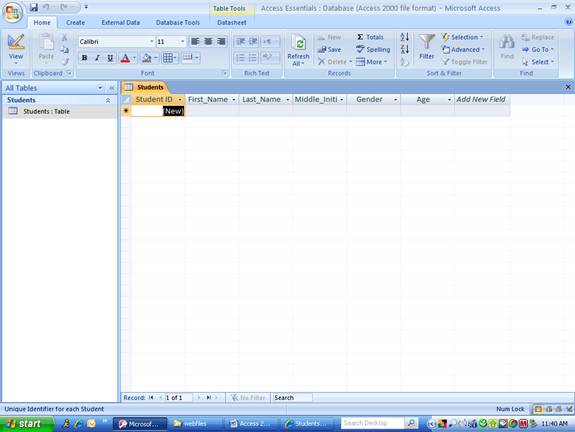Open Database Tools ribbon tab

178,22
